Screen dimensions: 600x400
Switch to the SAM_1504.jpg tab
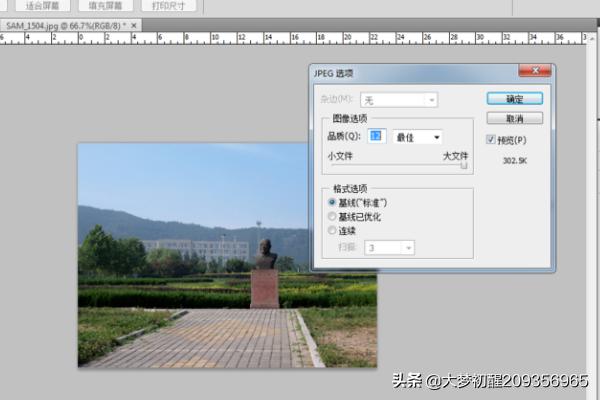(x=65, y=24)
